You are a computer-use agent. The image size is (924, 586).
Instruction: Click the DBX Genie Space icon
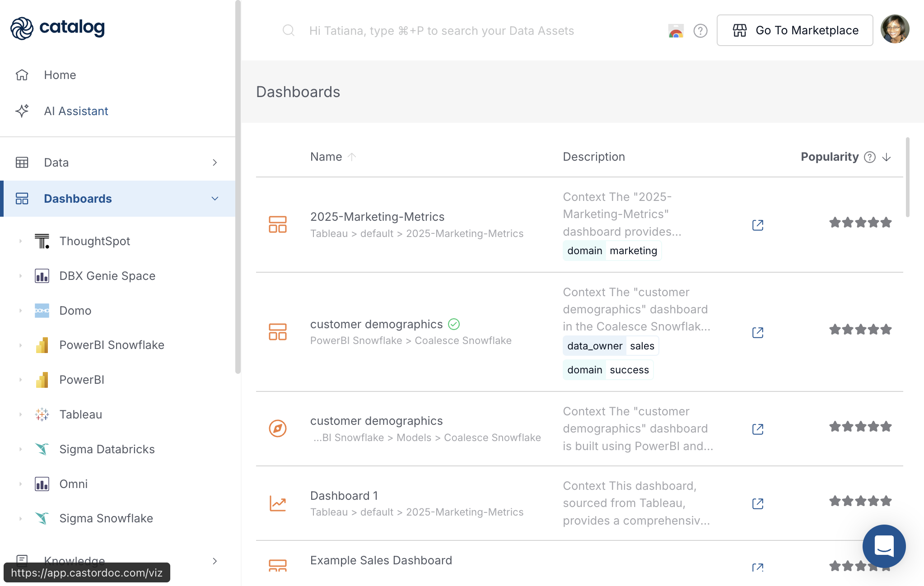pyautogui.click(x=42, y=276)
